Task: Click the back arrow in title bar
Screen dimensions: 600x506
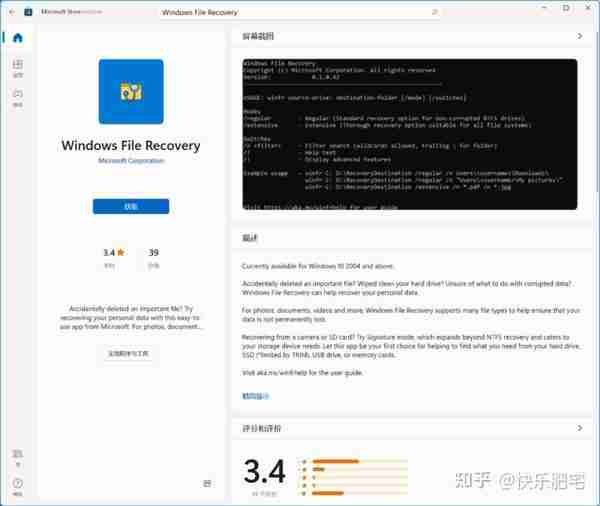Action: 12,12
